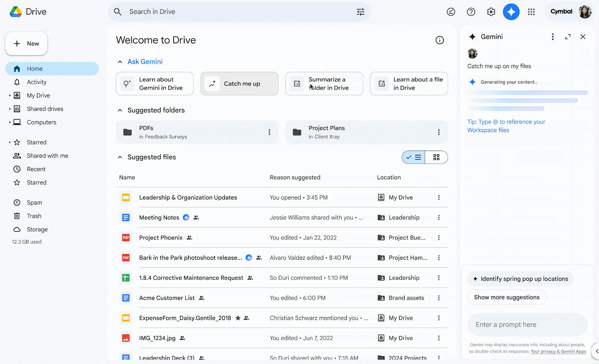The image size is (599, 364).
Task: Expand the Gemini panel to full size
Action: 568,37
